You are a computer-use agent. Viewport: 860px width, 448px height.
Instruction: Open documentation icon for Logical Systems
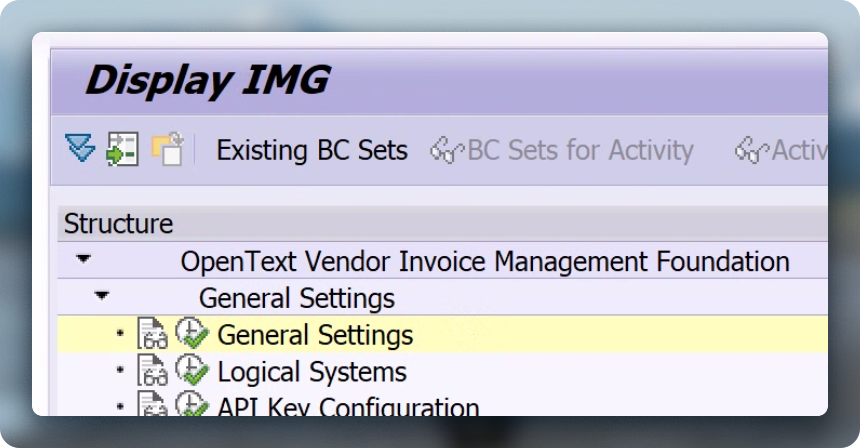(152, 371)
